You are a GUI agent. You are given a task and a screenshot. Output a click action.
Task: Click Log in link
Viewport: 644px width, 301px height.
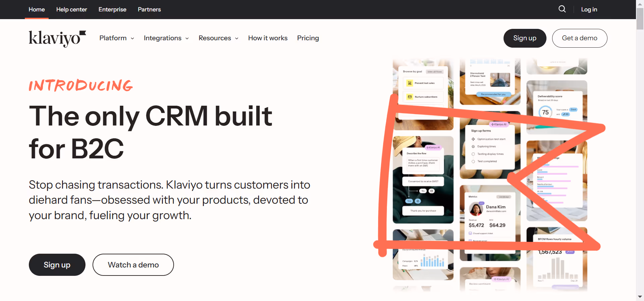589,9
